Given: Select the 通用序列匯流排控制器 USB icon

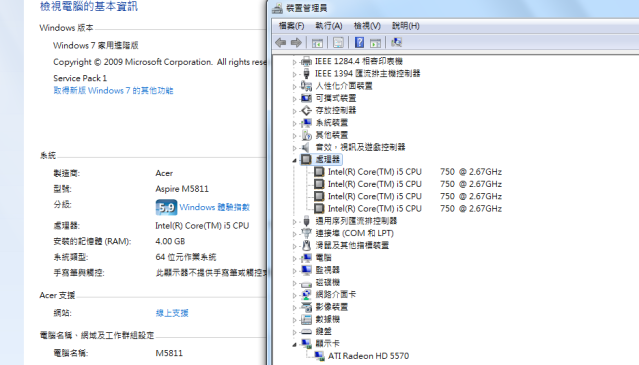Looking at the screenshot, I should pyautogui.click(x=306, y=221).
